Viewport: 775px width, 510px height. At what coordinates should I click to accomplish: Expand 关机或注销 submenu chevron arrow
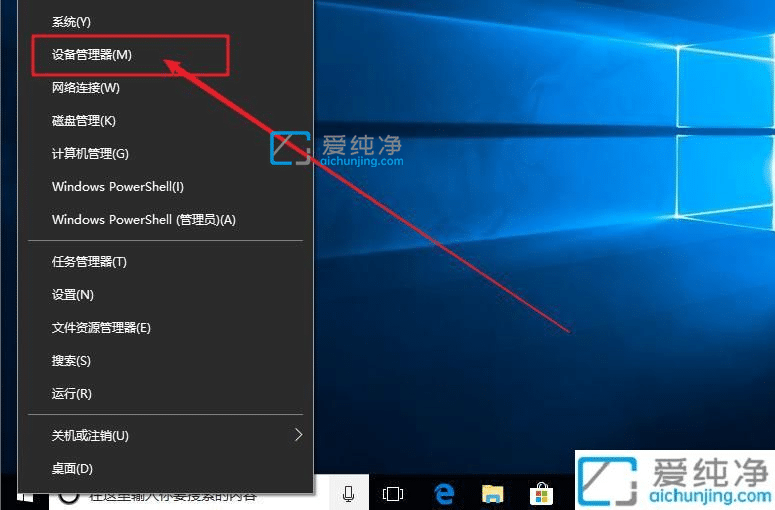(x=298, y=435)
